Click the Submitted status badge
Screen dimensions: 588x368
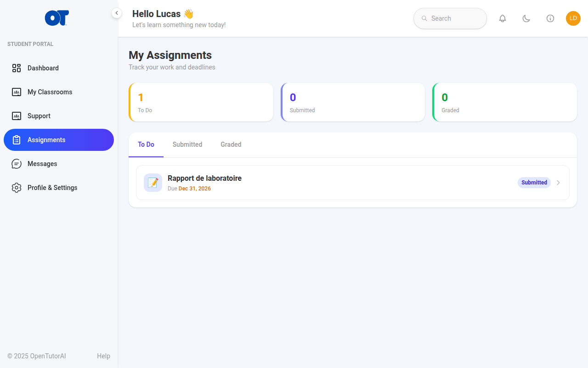[x=534, y=183]
